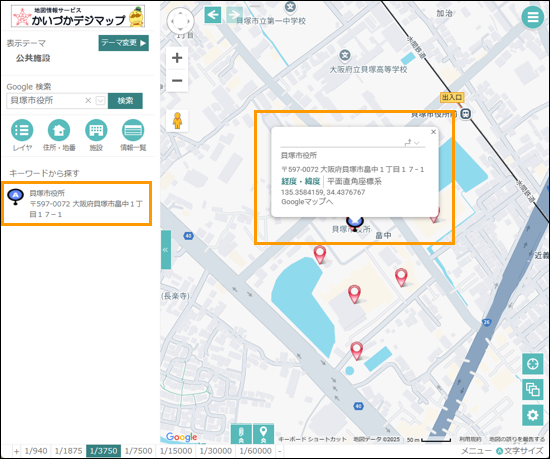Go back with the left arrow button
This screenshot has width=550, height=459.
click(x=213, y=15)
